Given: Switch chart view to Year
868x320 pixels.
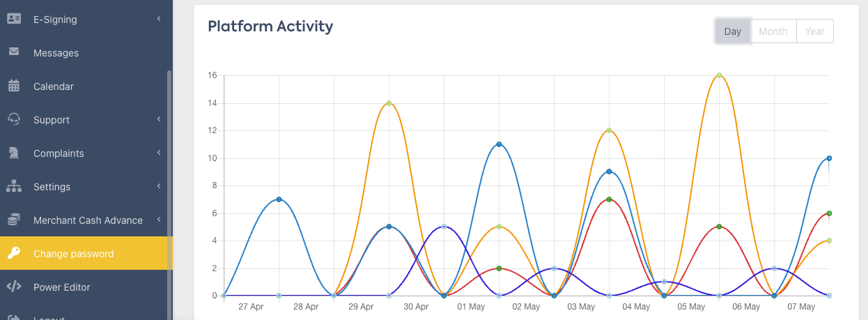Looking at the screenshot, I should point(814,31).
